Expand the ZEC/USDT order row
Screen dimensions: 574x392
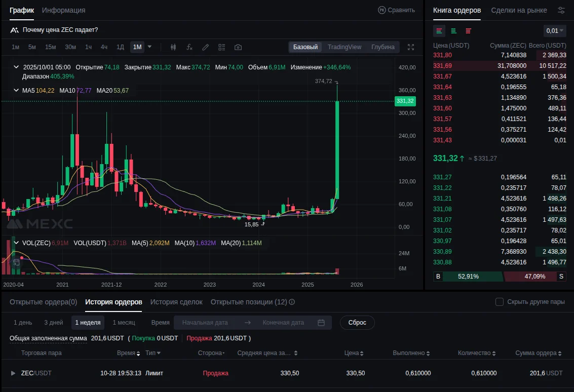pyautogui.click(x=13, y=373)
